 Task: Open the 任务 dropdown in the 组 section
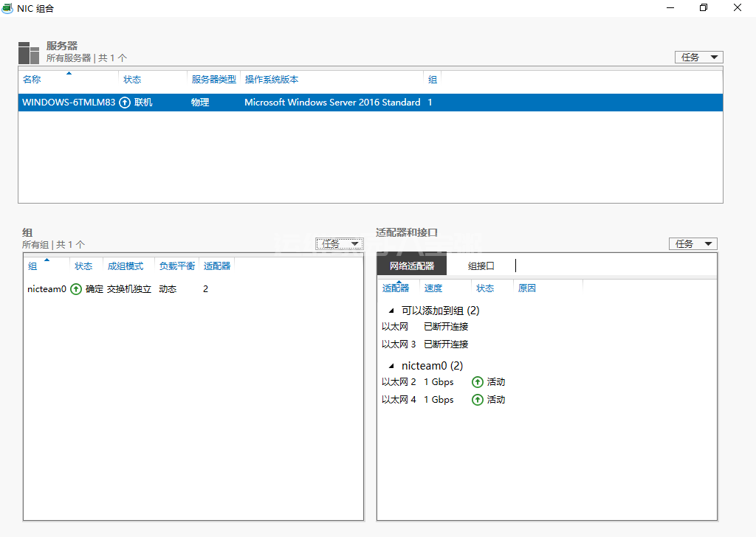click(x=339, y=243)
